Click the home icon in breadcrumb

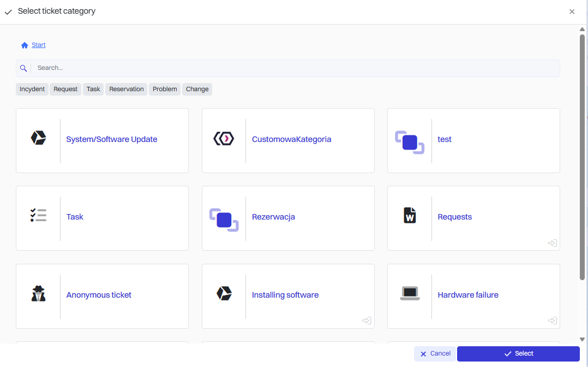point(25,45)
